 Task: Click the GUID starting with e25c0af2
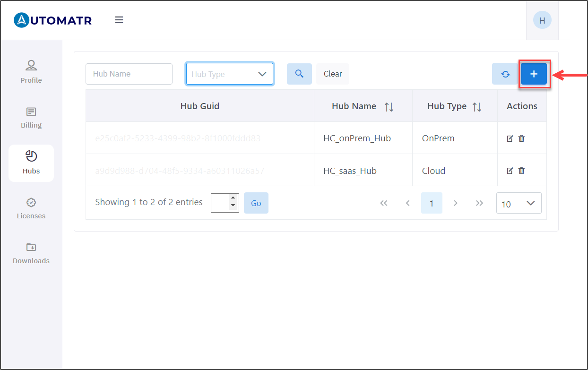click(x=178, y=138)
